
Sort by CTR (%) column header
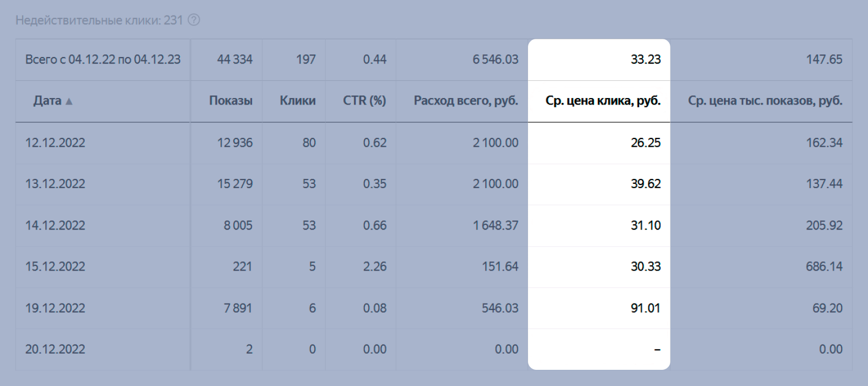(364, 101)
